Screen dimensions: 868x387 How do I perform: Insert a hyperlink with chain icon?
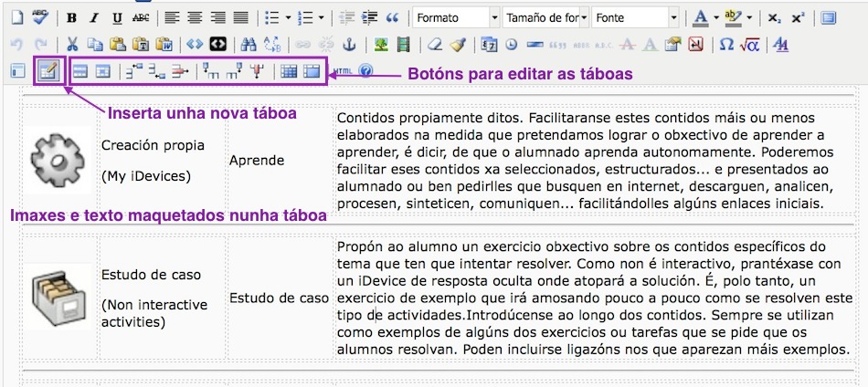tap(302, 44)
